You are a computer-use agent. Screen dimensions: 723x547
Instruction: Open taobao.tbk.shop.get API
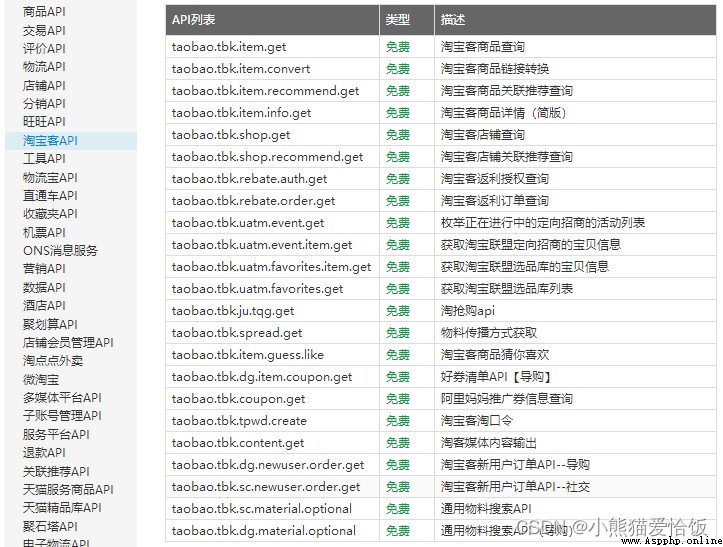(231, 135)
